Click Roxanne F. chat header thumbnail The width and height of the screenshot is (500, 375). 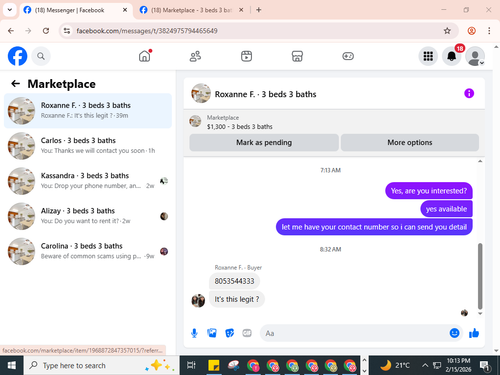coord(201,93)
